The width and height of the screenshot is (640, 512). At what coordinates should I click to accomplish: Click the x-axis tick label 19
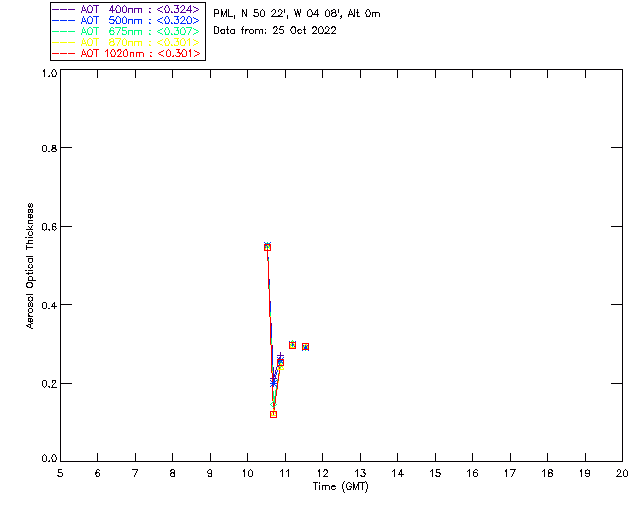pyautogui.click(x=585, y=473)
